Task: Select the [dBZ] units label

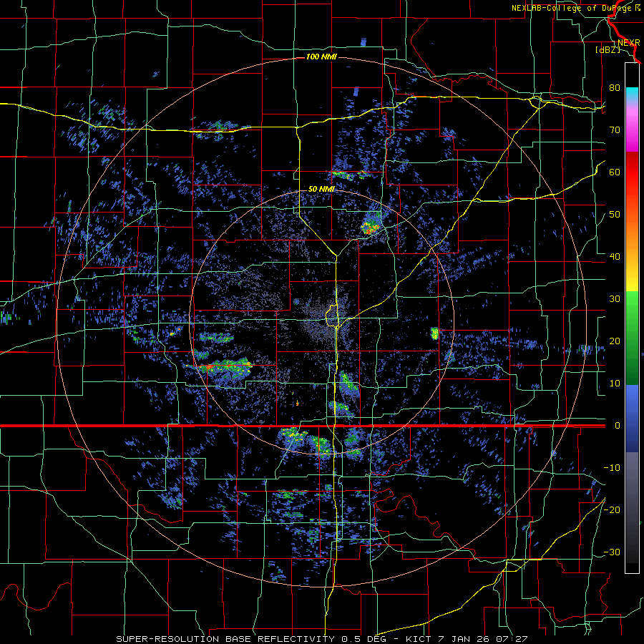Action: coord(608,49)
